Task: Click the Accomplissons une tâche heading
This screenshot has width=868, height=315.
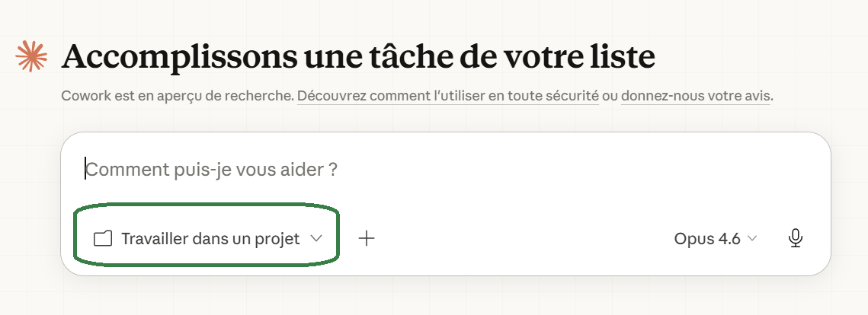Action: click(358, 56)
